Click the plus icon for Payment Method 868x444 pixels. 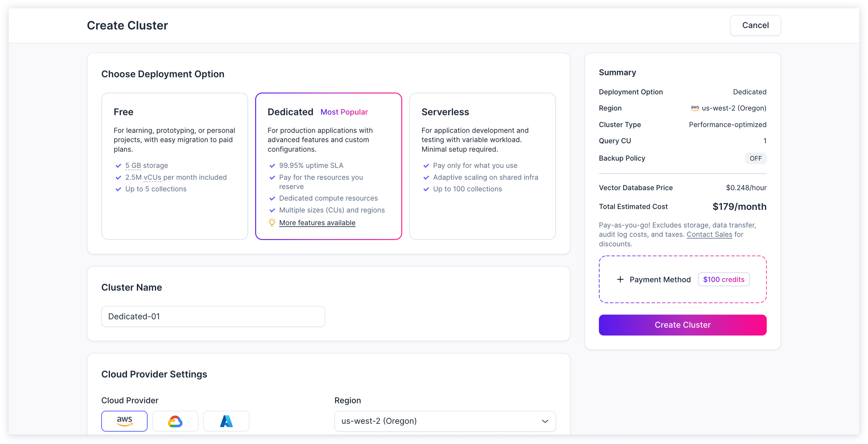pos(620,279)
